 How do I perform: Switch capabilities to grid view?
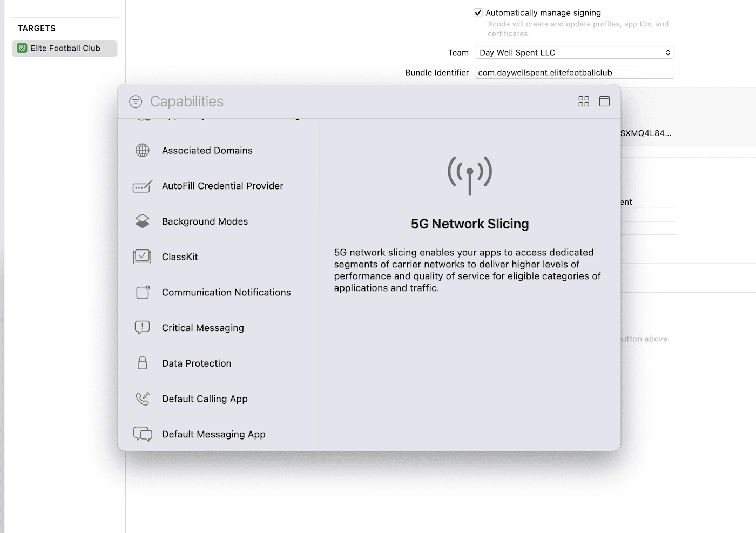[584, 102]
